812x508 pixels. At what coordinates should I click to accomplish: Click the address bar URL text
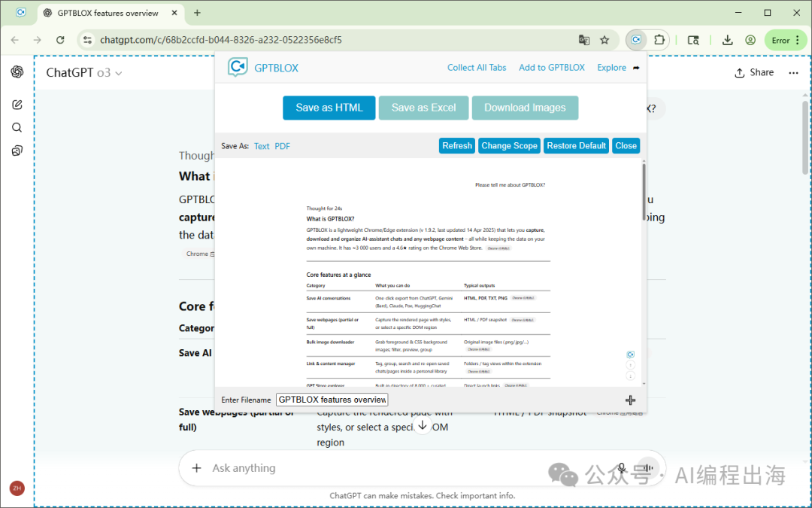tap(221, 40)
